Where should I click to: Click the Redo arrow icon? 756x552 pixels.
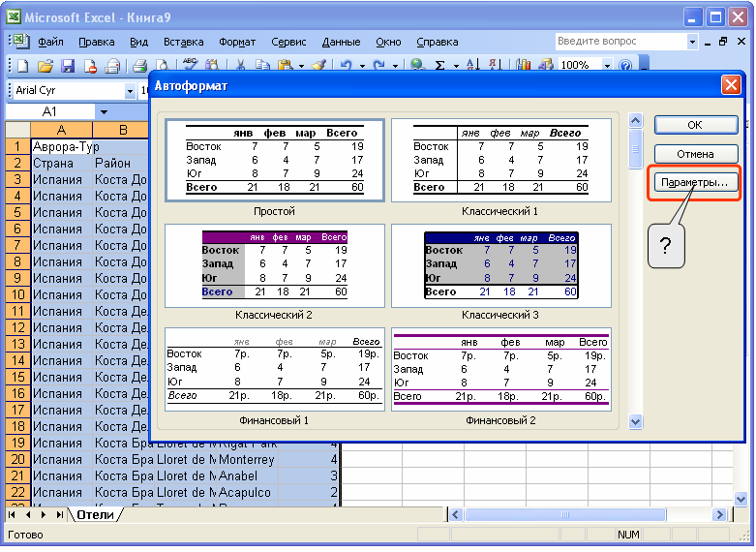tap(379, 65)
